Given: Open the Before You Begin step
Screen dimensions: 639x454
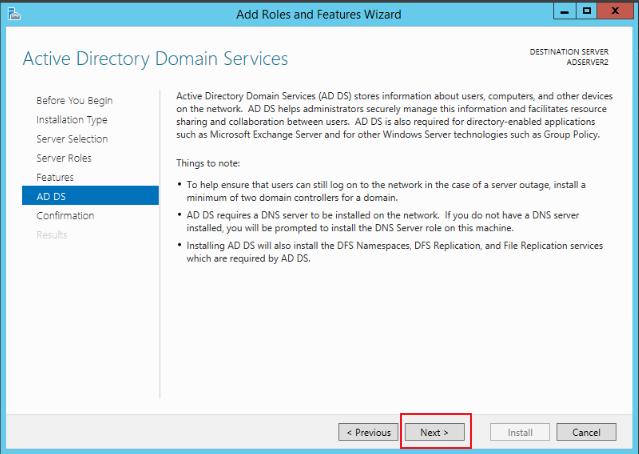Looking at the screenshot, I should (x=74, y=100).
